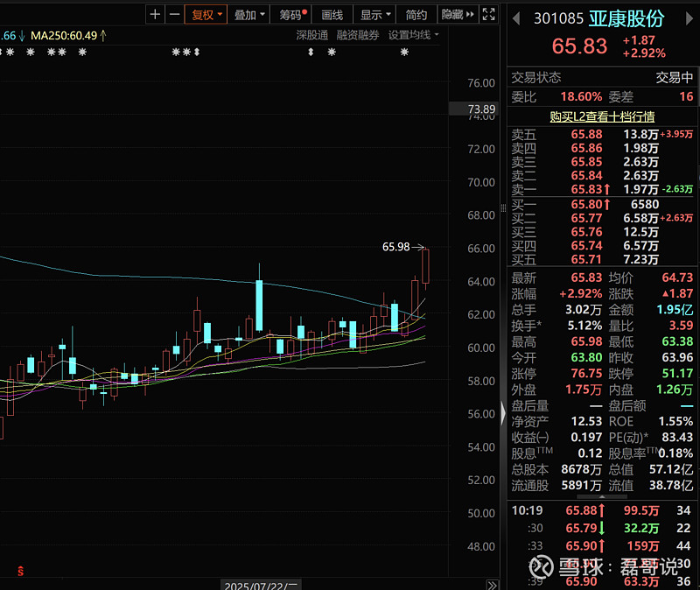Zoom out the chart with minus button
The height and width of the screenshot is (590, 700).
[x=174, y=15]
